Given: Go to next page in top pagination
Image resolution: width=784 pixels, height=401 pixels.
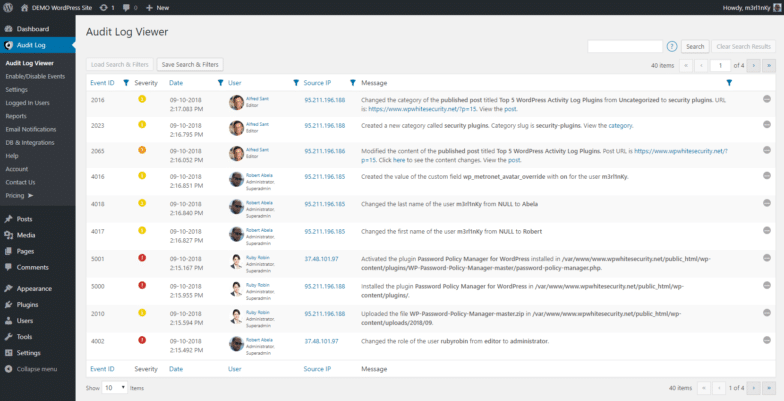Looking at the screenshot, I should (x=754, y=66).
